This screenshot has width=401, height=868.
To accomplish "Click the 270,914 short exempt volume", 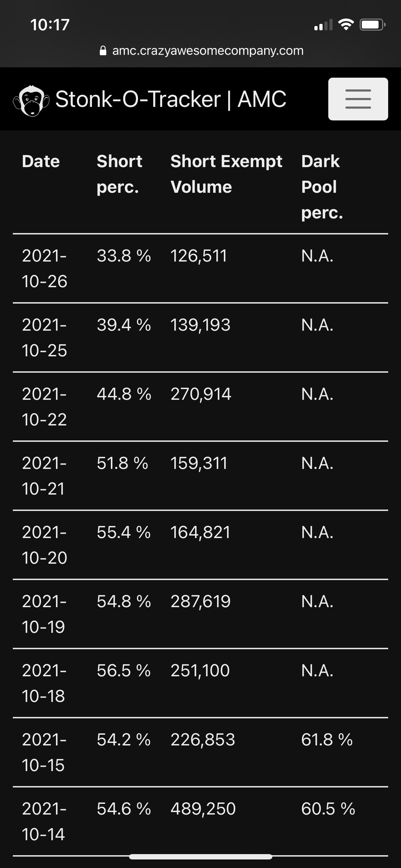I will point(201,394).
